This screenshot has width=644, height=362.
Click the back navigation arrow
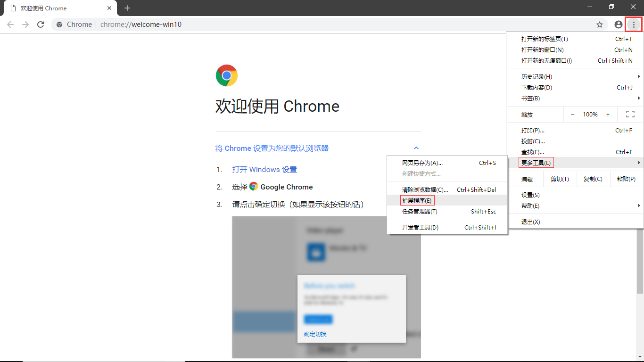click(10, 25)
